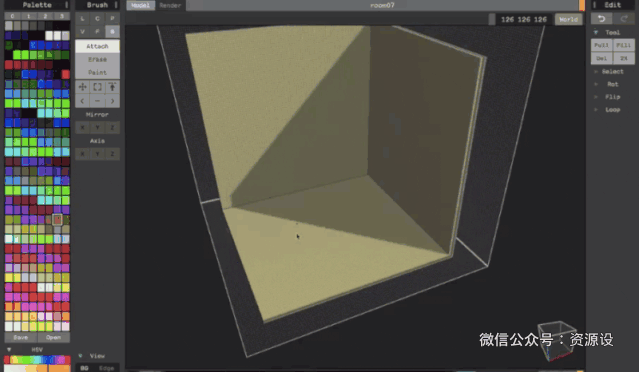Choose Attach brush action
The height and width of the screenshot is (372, 639).
click(x=97, y=46)
